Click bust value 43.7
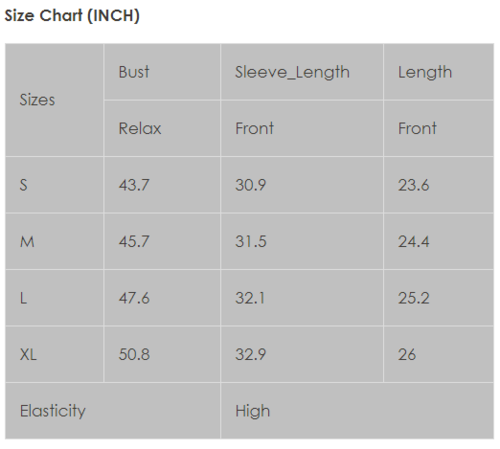 pyautogui.click(x=162, y=185)
